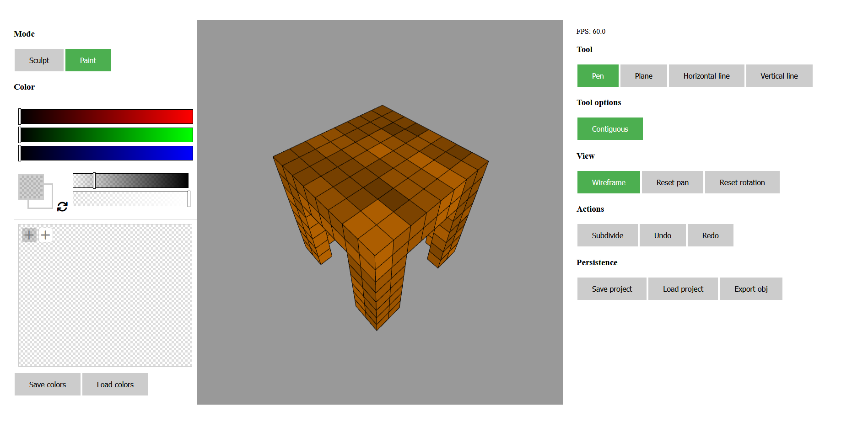Undo the last action
Screen dimensions: 868x422
click(x=663, y=235)
